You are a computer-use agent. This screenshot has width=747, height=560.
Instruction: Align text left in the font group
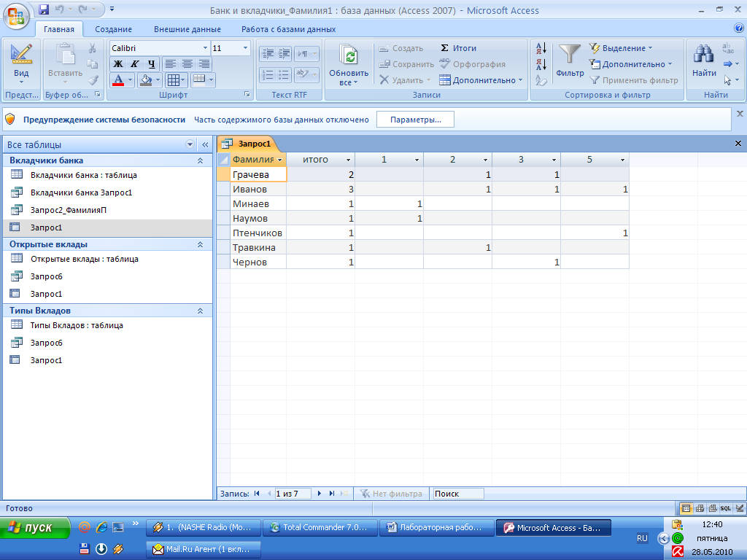tap(171, 64)
